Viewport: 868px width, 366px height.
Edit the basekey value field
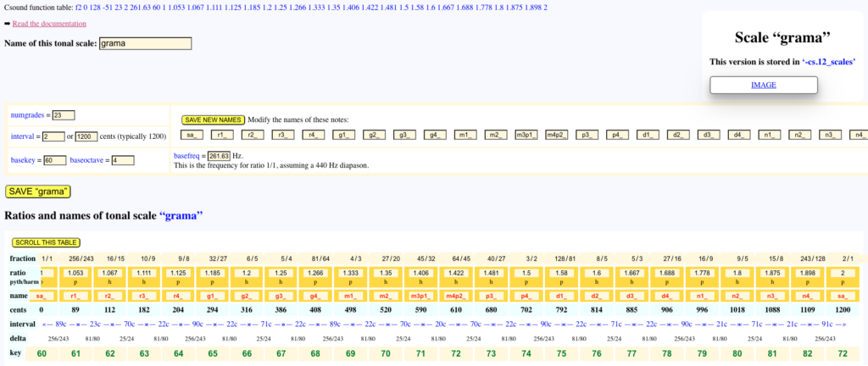pyautogui.click(x=54, y=160)
